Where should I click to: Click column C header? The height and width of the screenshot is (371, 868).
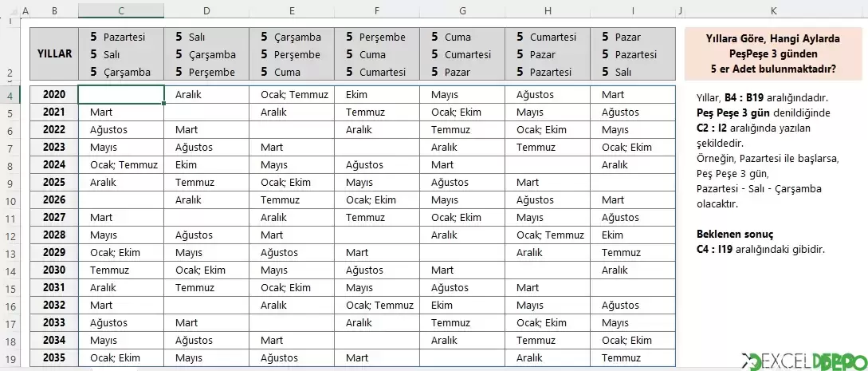pyautogui.click(x=121, y=10)
